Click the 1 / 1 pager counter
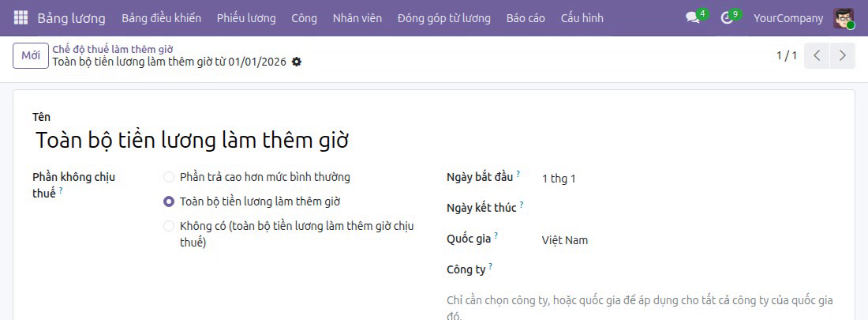868x320 pixels. point(787,55)
